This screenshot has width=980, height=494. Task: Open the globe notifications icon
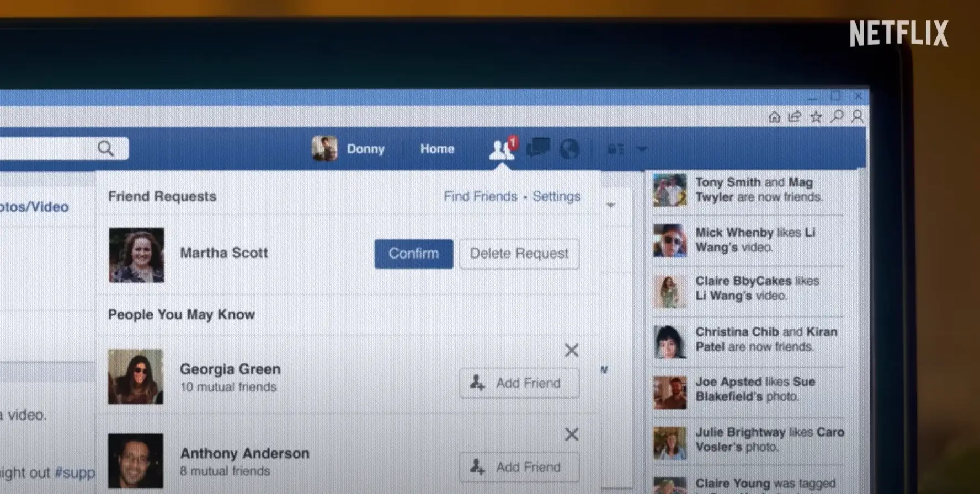click(569, 149)
